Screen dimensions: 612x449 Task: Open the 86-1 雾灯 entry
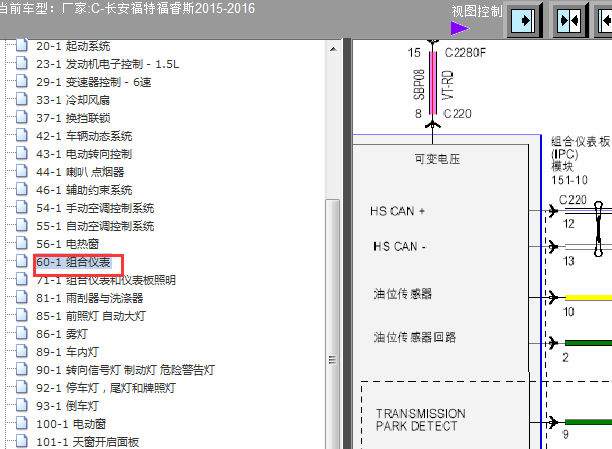pos(62,334)
